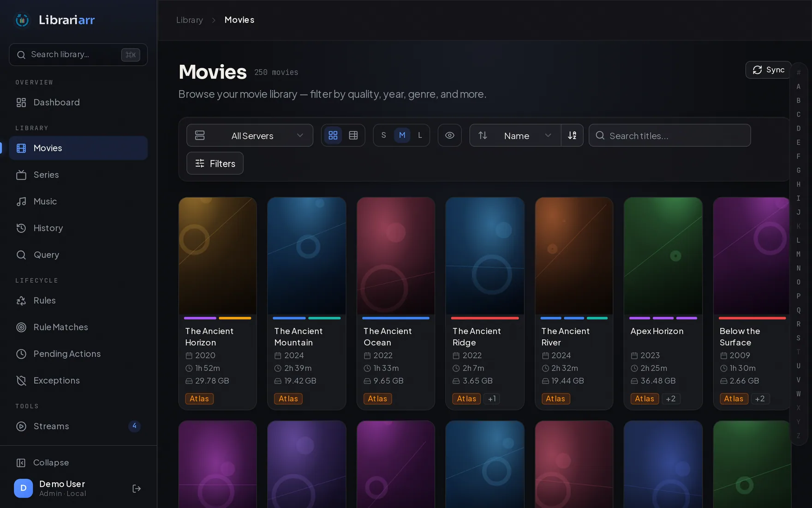Click the Streams count badge 4

tap(134, 426)
